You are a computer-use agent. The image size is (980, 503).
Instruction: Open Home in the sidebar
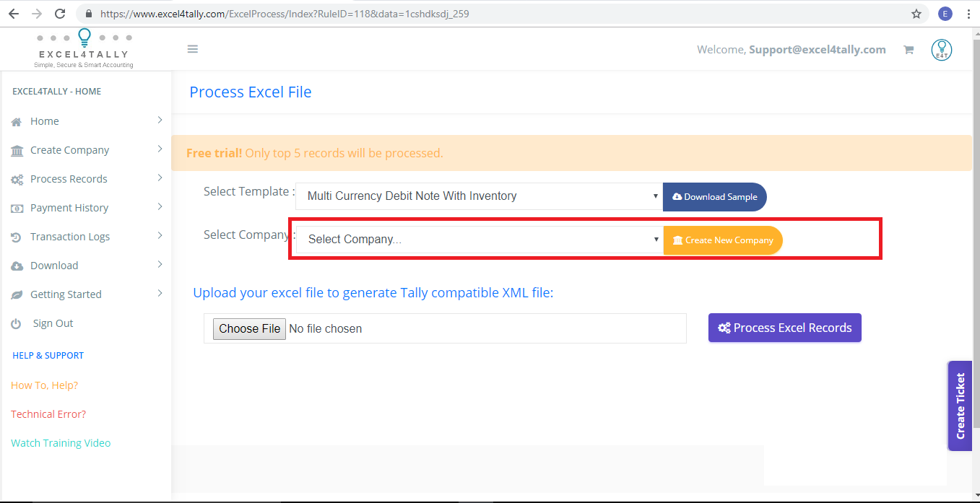pyautogui.click(x=45, y=121)
